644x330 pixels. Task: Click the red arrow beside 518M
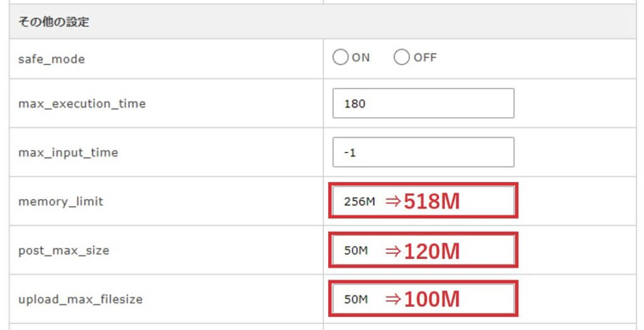(393, 202)
